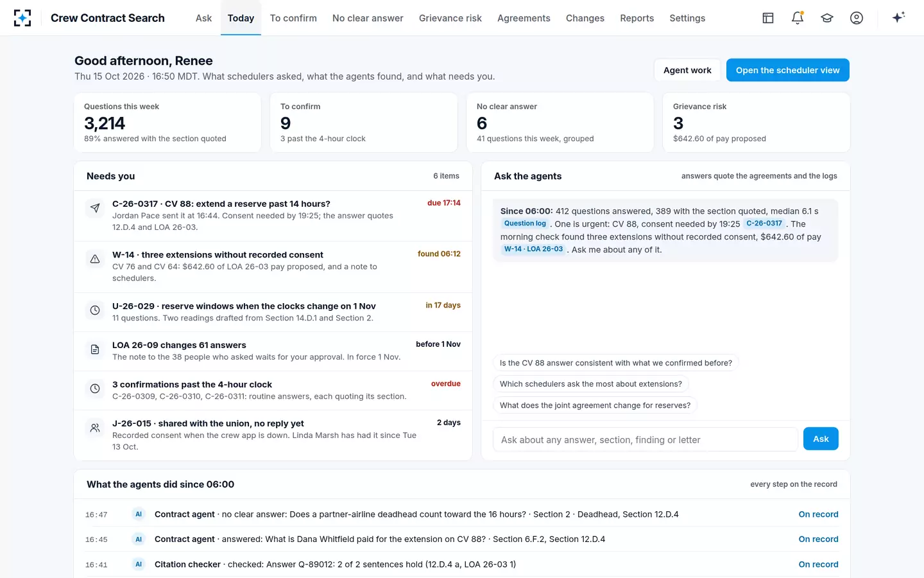Image resolution: width=924 pixels, height=578 pixels.
Task: Click the people icon for J-26-015
Action: point(95,428)
